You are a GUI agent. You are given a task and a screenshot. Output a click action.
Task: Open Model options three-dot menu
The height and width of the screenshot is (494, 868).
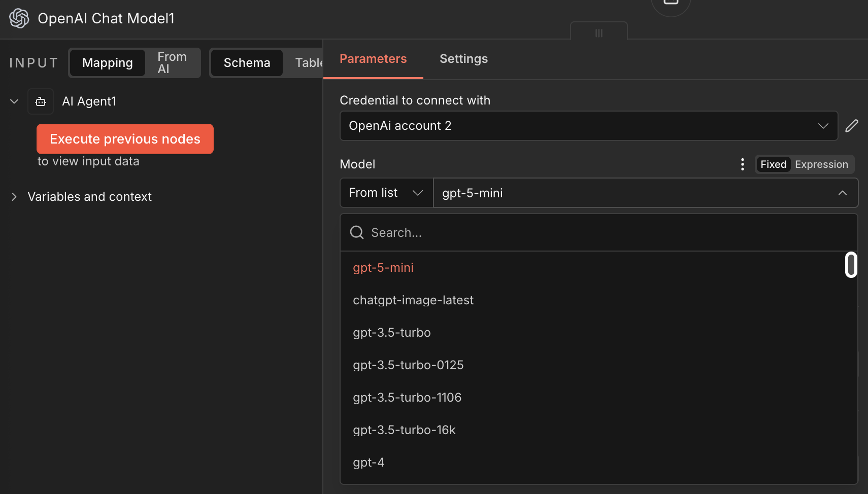[743, 164]
